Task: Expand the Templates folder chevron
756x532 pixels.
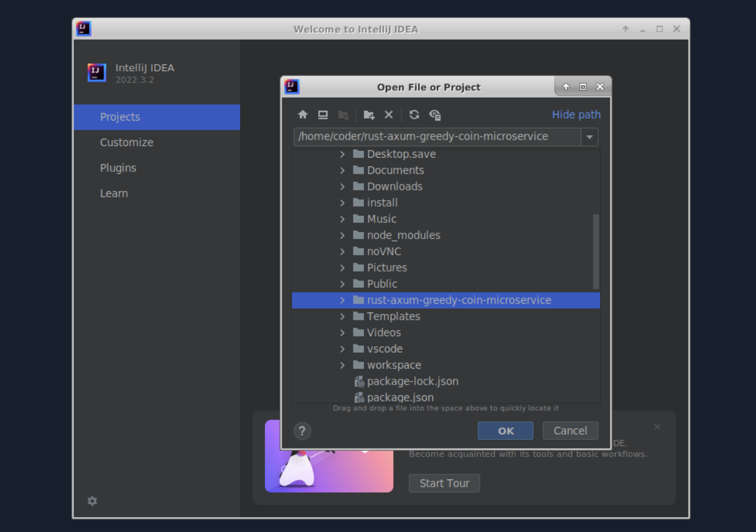Action: pyautogui.click(x=342, y=316)
